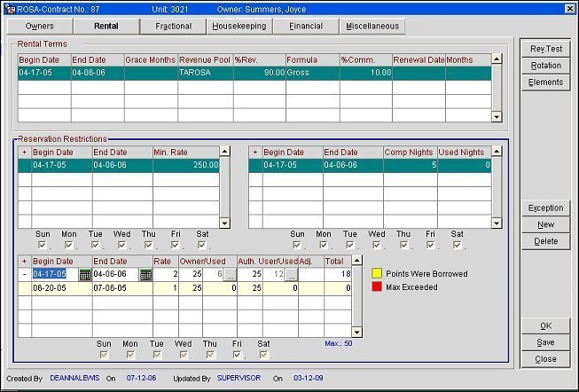Click plus icon in Min. Rate grid header

tap(24, 153)
